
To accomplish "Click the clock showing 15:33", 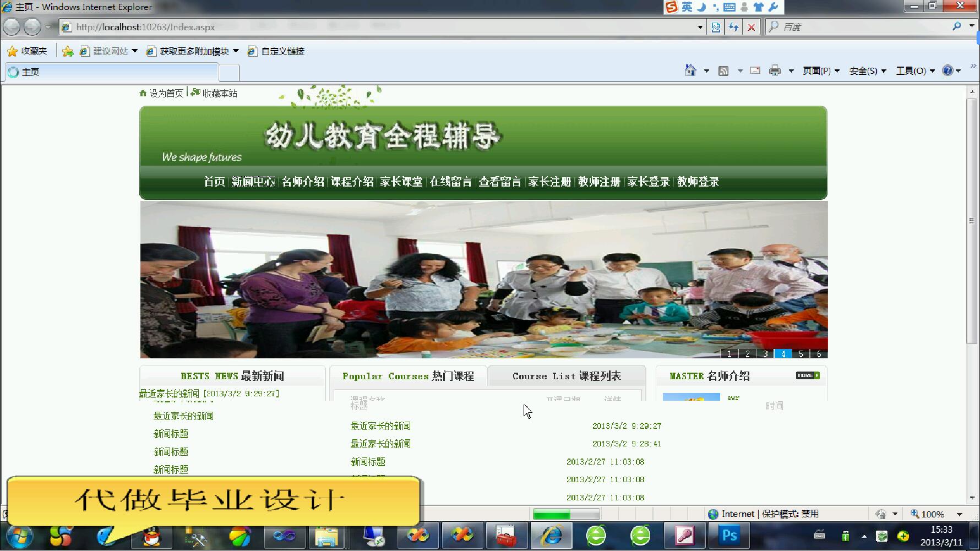I will (941, 530).
